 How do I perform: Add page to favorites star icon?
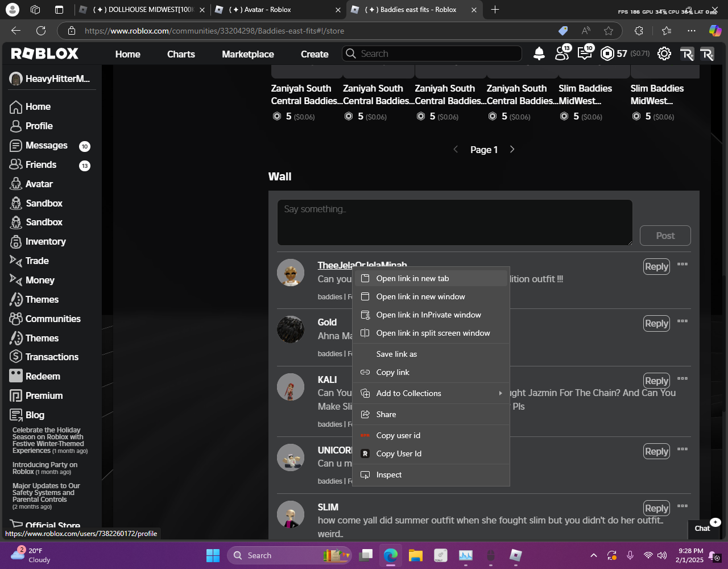[x=609, y=31]
